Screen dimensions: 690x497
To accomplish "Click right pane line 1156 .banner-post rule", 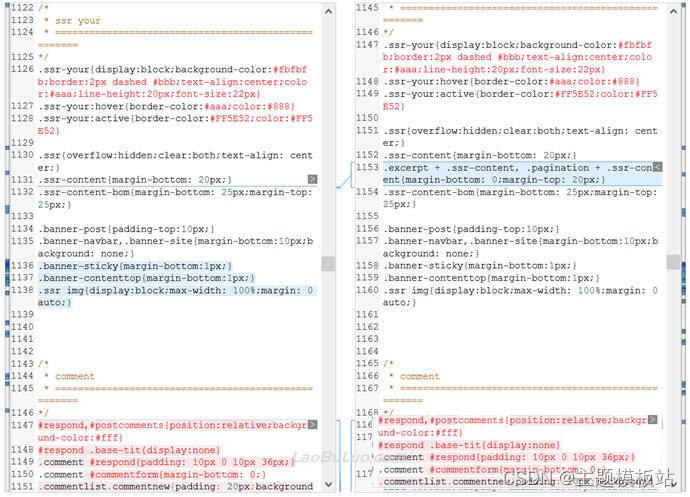I will click(471, 229).
